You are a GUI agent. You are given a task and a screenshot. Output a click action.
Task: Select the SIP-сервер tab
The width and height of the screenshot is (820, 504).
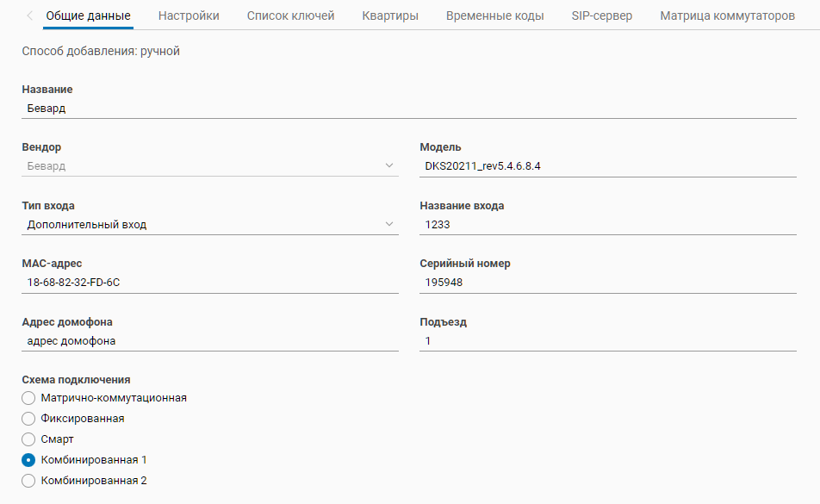click(x=601, y=16)
